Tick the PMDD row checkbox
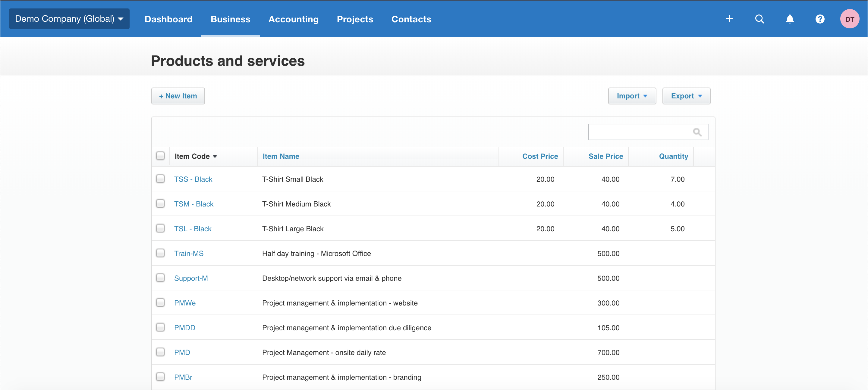 160,327
